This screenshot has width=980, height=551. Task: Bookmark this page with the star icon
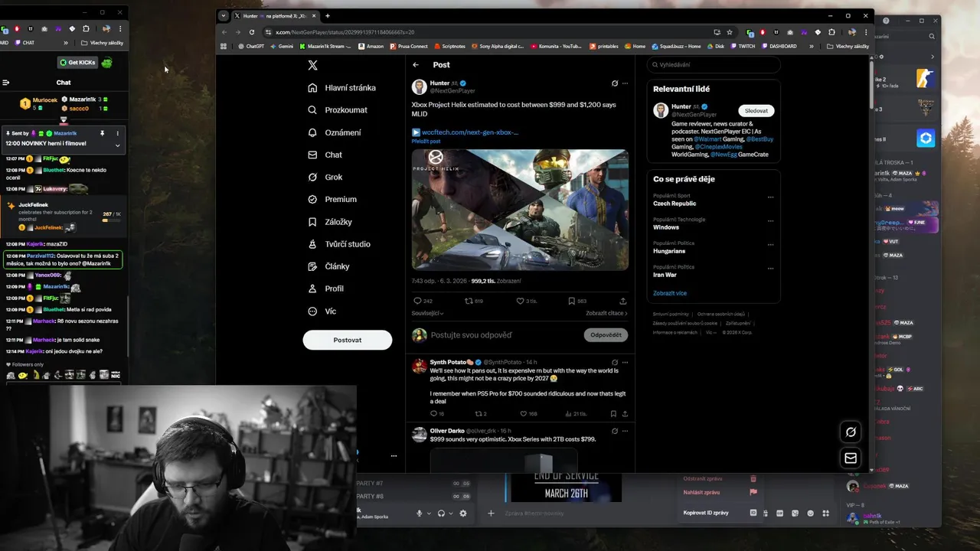click(x=730, y=32)
